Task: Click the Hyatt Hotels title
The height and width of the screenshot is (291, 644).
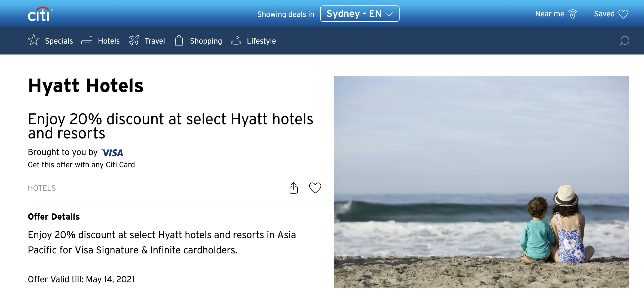Action: click(x=86, y=86)
